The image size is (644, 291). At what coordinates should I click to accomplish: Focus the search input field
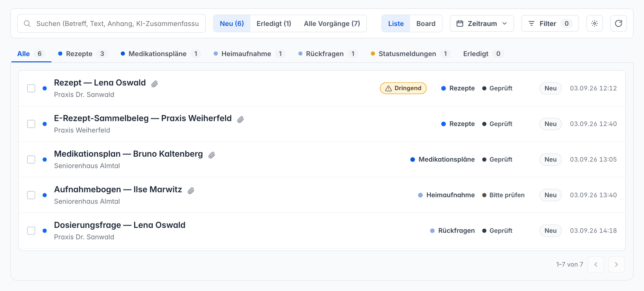(111, 24)
